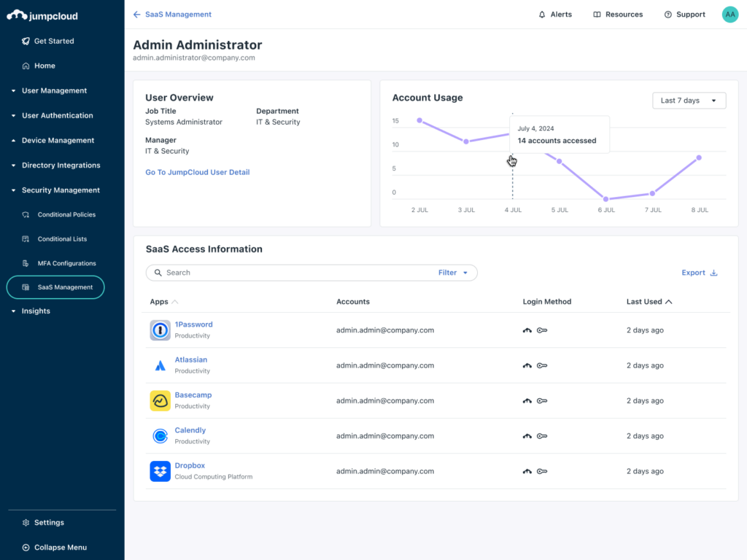Open the Alerts notifications bell
The width and height of the screenshot is (747, 560).
pyautogui.click(x=541, y=14)
